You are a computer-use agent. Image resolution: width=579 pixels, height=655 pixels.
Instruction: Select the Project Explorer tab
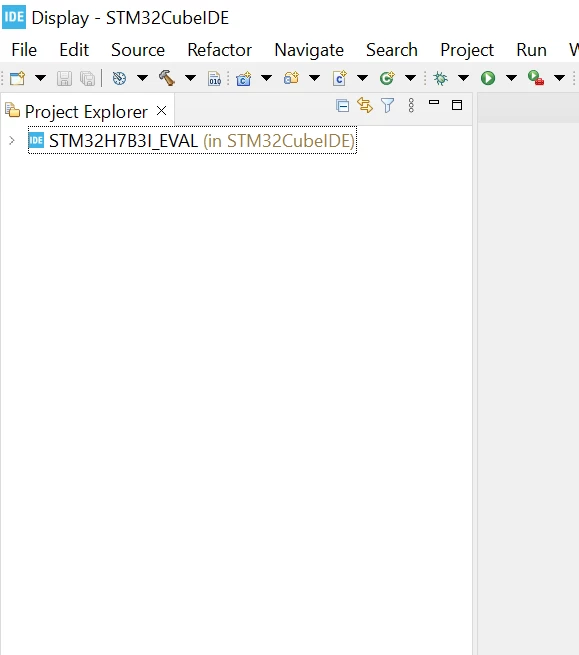[x=86, y=112]
